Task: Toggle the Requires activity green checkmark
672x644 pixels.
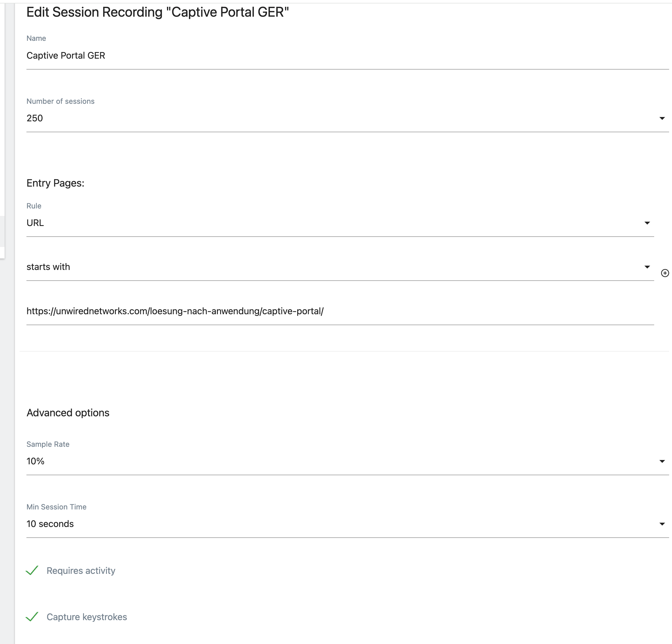Action: 32,570
